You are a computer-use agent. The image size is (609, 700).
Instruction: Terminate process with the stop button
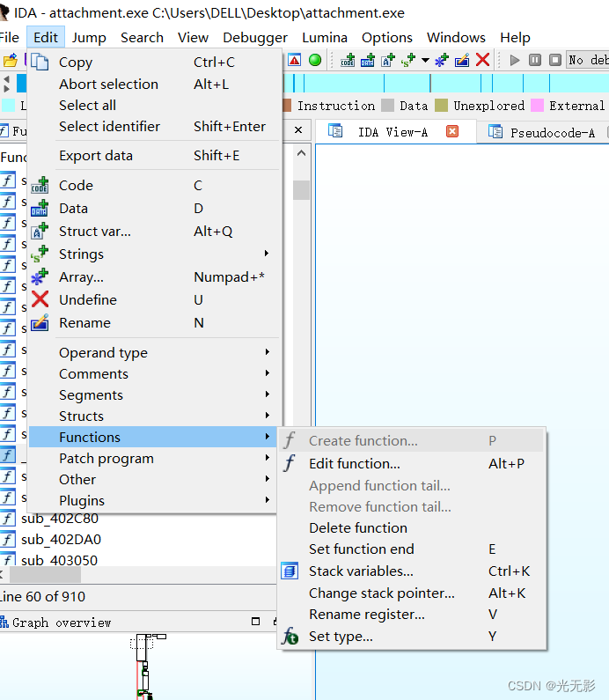[555, 60]
